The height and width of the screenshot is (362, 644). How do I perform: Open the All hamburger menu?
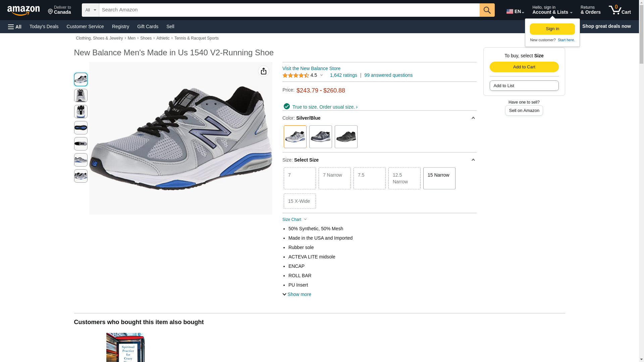tap(15, 26)
